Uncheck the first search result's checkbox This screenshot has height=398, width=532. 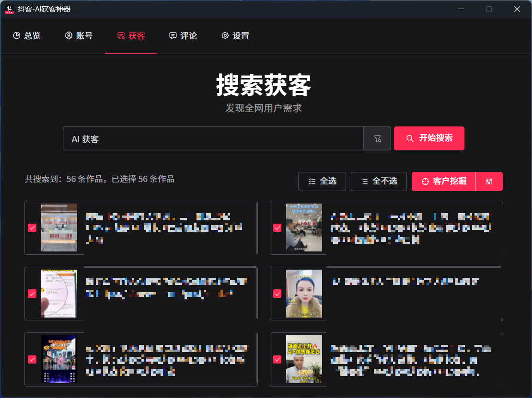32,227
